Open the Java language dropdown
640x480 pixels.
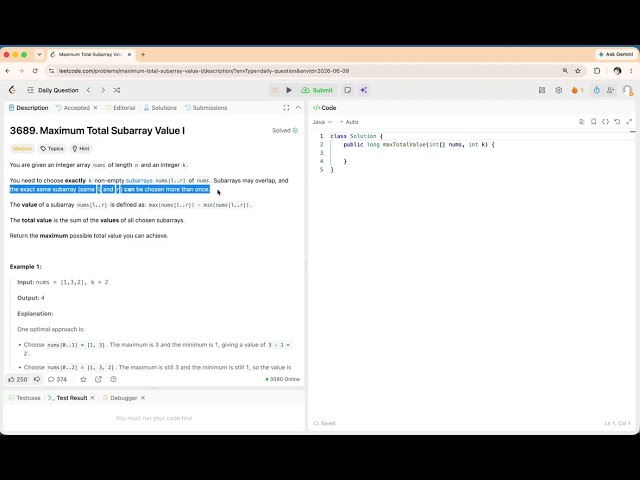(322, 122)
